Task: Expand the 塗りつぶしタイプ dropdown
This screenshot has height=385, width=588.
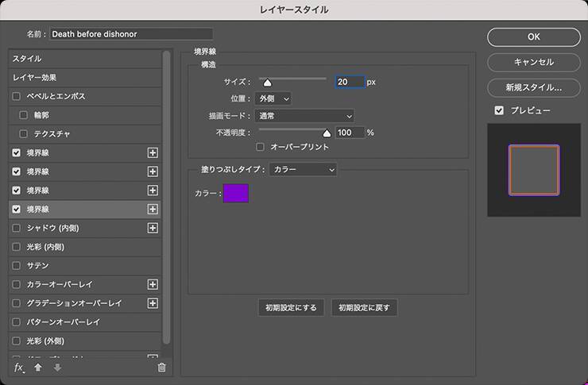Action: point(303,169)
